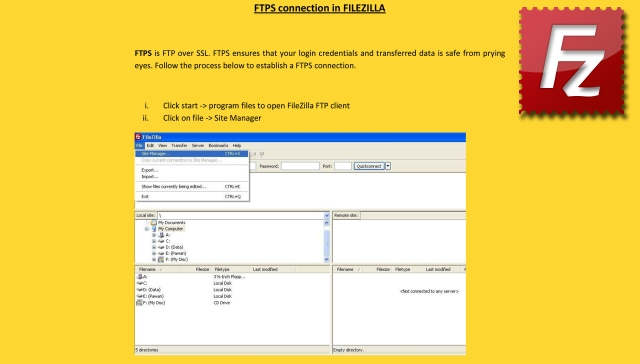Click the FileZilla logo in the title bar
The height and width of the screenshot is (364, 640).
coord(138,137)
